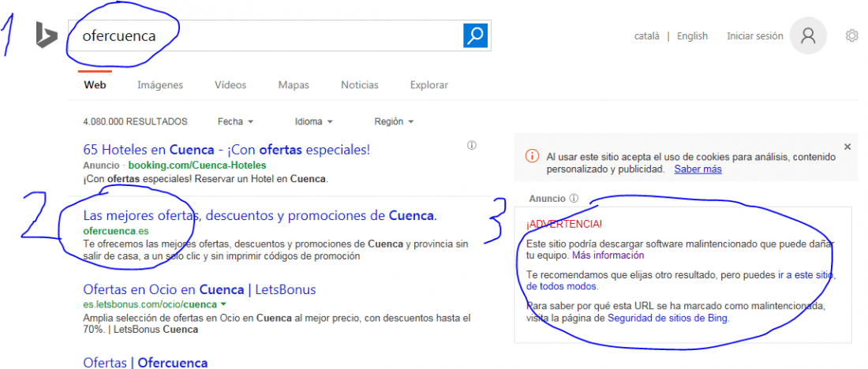868x369 pixels.
Task: Switch language to English
Action: pos(692,36)
